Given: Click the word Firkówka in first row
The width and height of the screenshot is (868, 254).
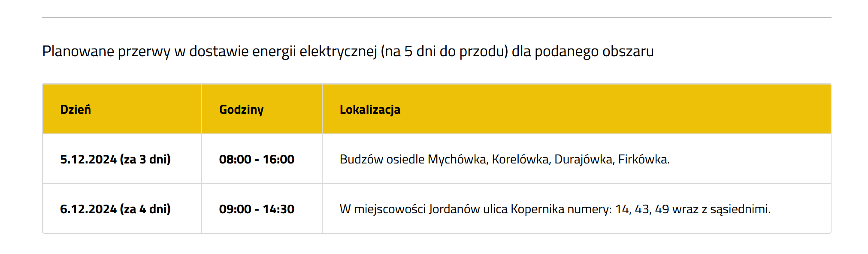Looking at the screenshot, I should coord(643,159).
